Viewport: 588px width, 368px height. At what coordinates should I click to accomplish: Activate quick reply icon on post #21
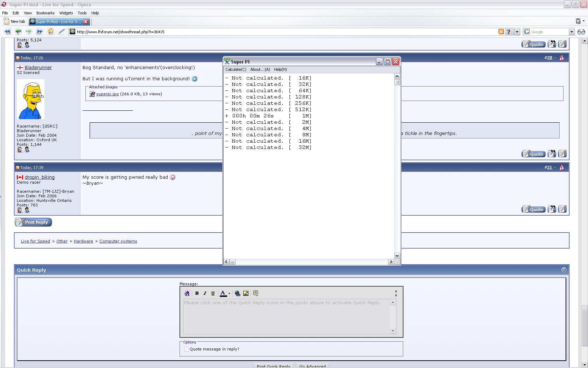pyautogui.click(x=562, y=209)
